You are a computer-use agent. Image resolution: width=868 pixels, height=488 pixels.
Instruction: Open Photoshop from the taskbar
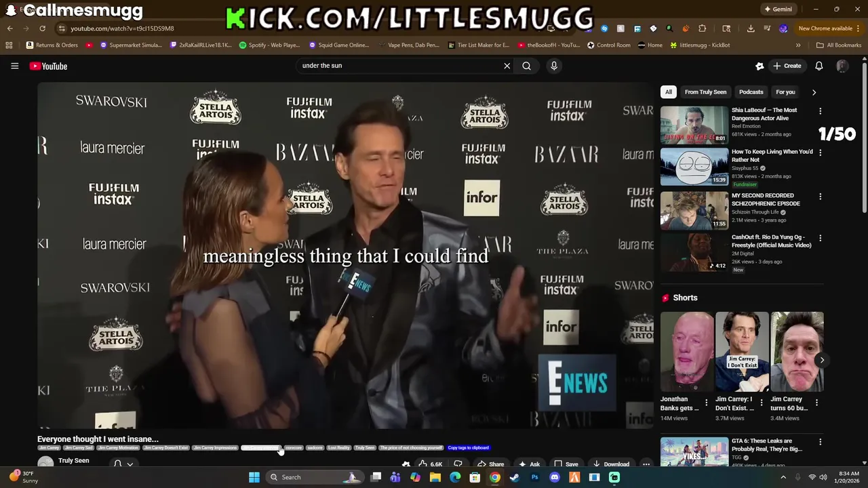tap(535, 477)
